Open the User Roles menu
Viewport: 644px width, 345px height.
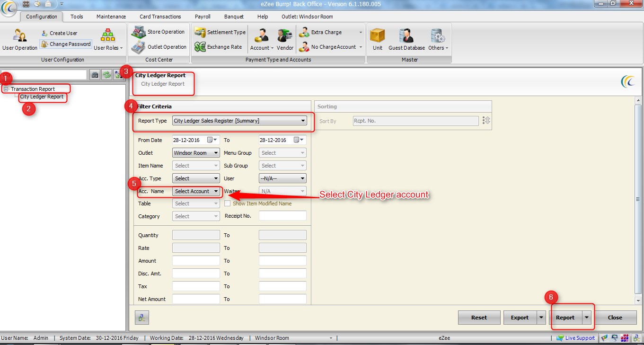(x=108, y=40)
